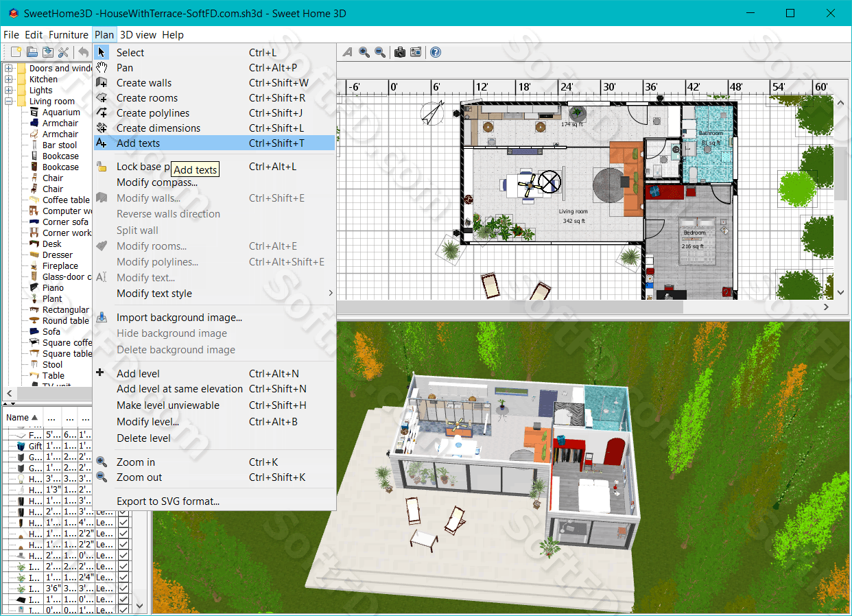Toggle checkbox of range hood row 2' 1 0'
This screenshot has height=616, width=852.
[123, 555]
